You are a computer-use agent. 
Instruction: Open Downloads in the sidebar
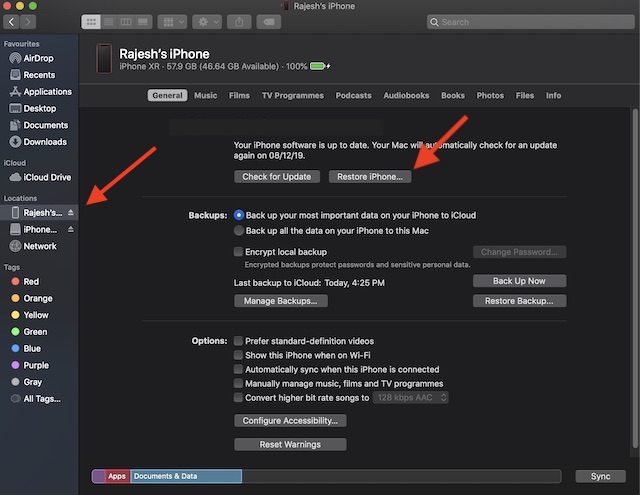click(38, 142)
